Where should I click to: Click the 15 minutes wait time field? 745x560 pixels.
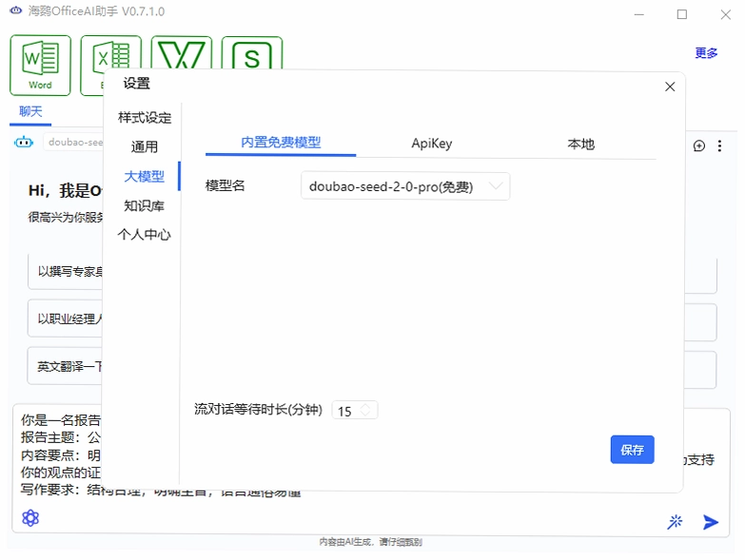point(355,410)
